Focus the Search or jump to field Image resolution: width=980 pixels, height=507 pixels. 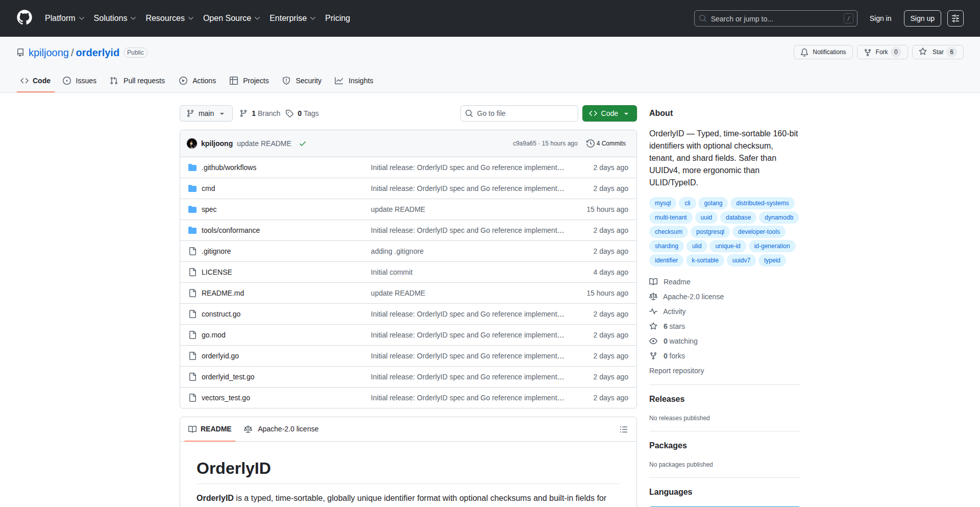point(775,18)
